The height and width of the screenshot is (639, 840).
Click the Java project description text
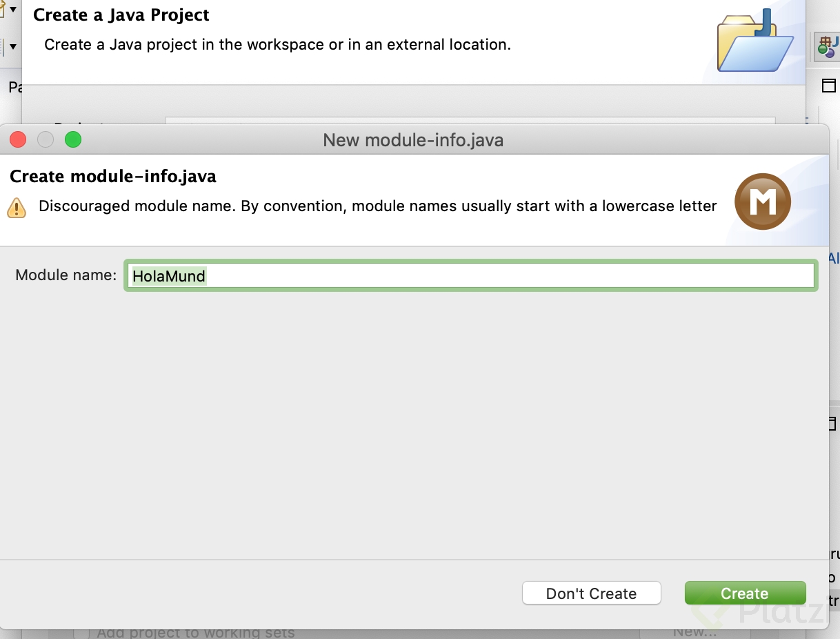pyautogui.click(x=277, y=45)
